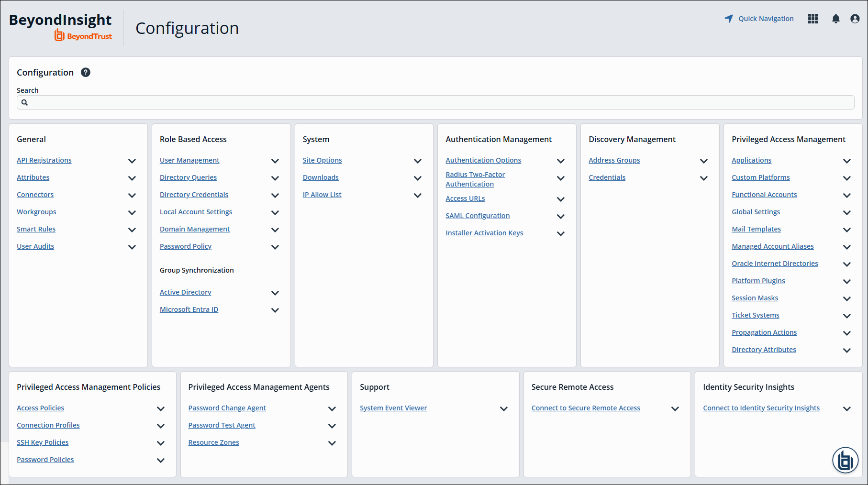Expand the IP Allow List chevron
The image size is (868, 485).
click(418, 195)
